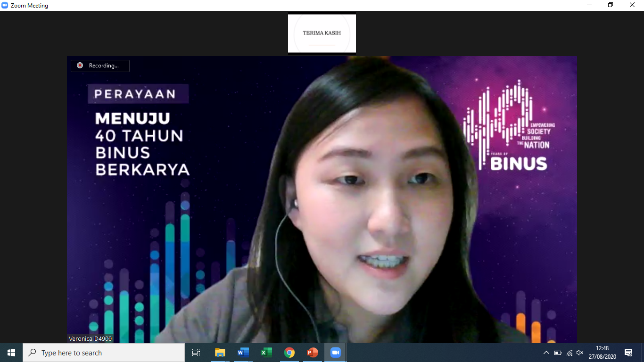644x362 pixels.
Task: Click Veronica's main speaker video
Action: point(322,199)
